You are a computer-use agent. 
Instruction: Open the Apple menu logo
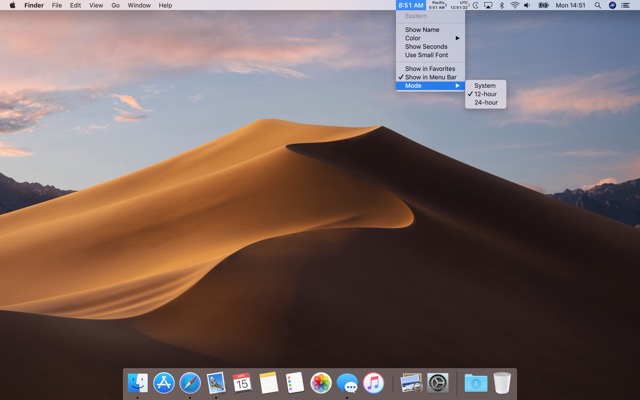[12, 5]
